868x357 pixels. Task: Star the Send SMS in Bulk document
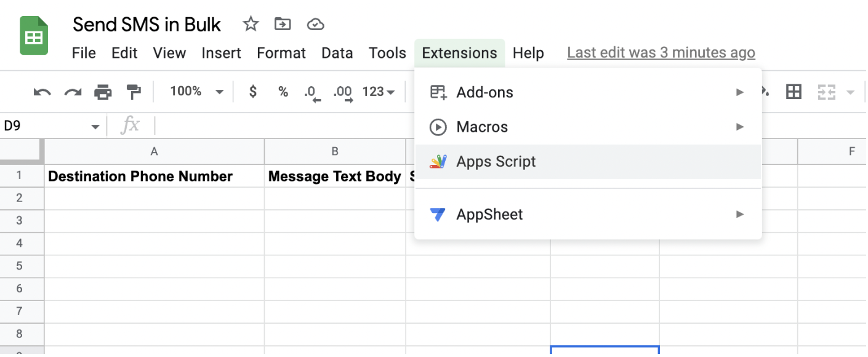[x=251, y=24]
